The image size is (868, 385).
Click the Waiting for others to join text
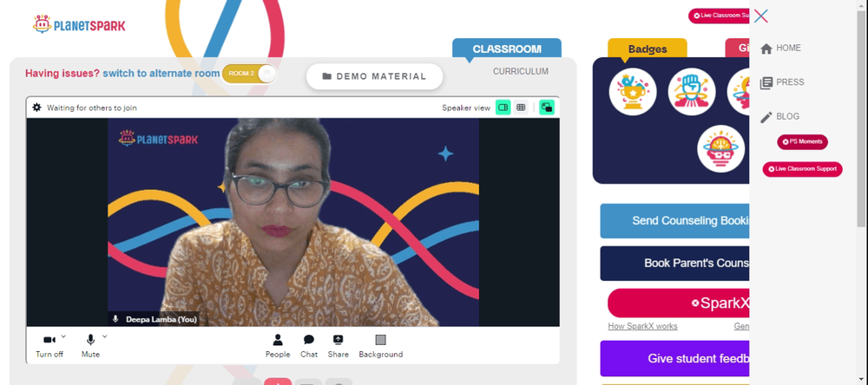[x=92, y=108]
